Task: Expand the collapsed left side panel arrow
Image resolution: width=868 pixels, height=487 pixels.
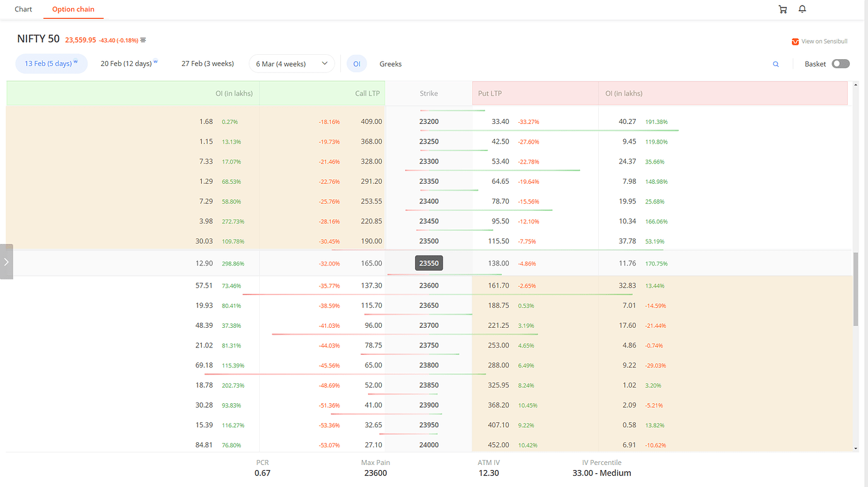Action: (7, 262)
